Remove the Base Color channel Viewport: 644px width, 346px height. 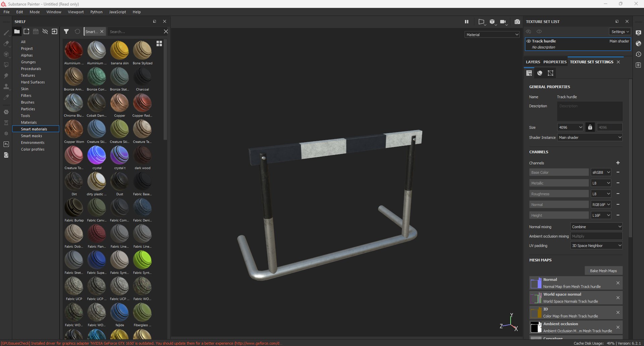click(x=618, y=172)
